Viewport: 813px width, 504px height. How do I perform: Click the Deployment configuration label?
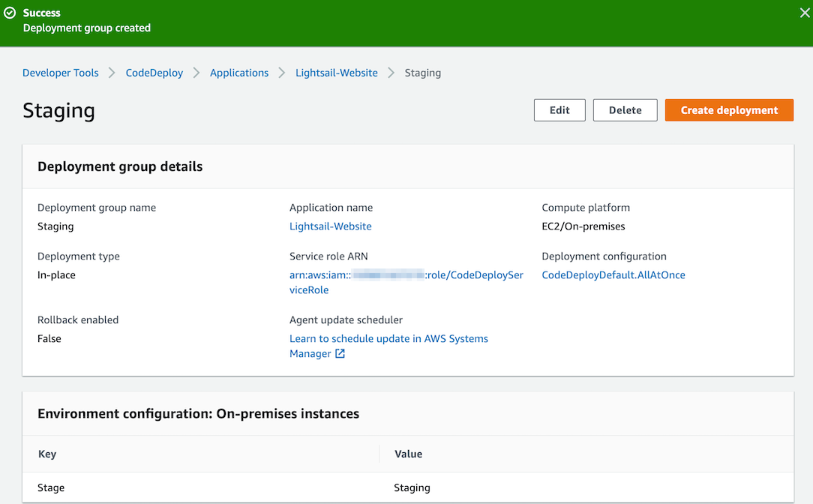pos(604,256)
